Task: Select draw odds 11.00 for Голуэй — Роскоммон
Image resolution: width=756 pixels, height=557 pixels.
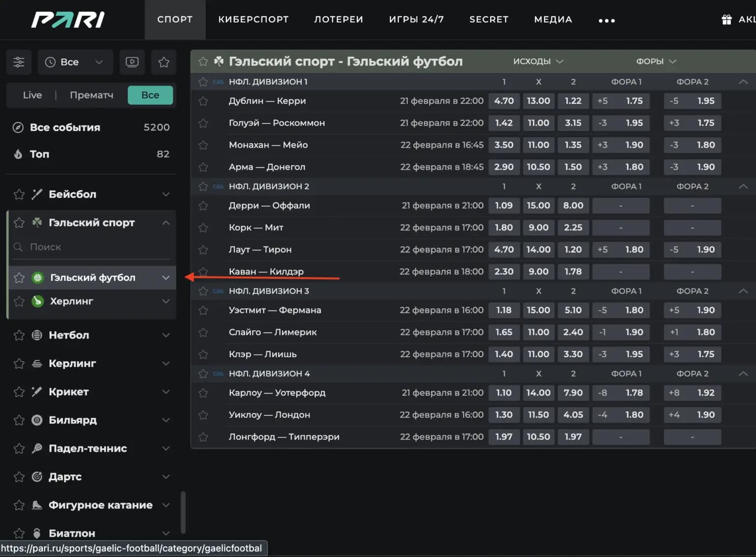Action: (538, 123)
